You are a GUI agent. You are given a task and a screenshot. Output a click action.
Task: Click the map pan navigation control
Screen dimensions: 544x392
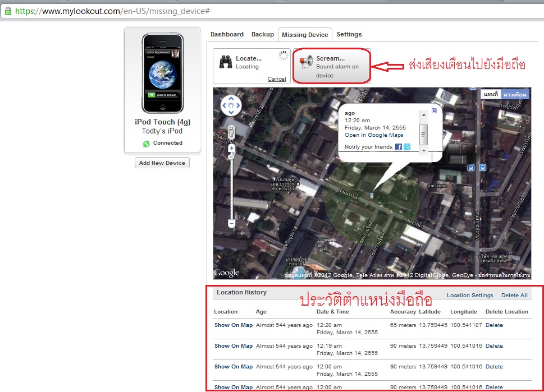(231, 105)
